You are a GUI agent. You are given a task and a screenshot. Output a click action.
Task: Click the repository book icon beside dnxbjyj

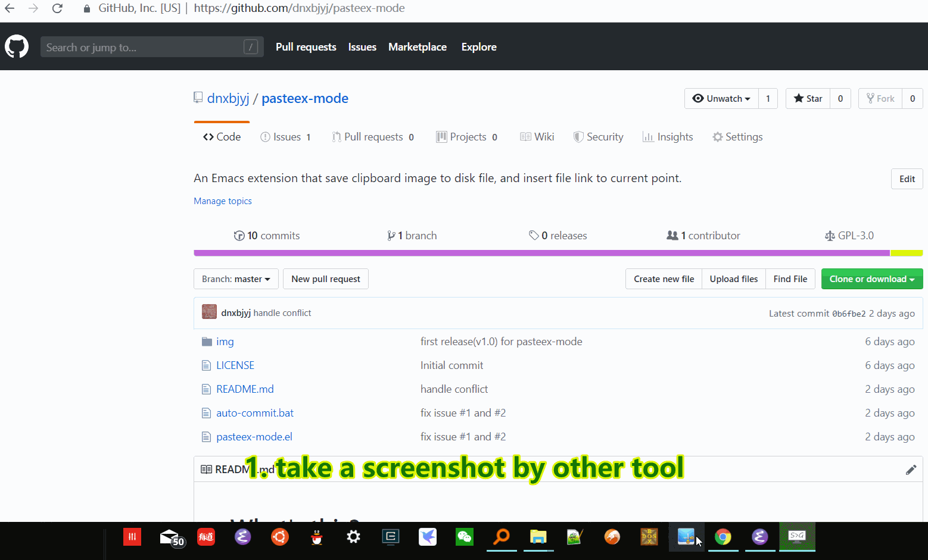click(x=198, y=98)
